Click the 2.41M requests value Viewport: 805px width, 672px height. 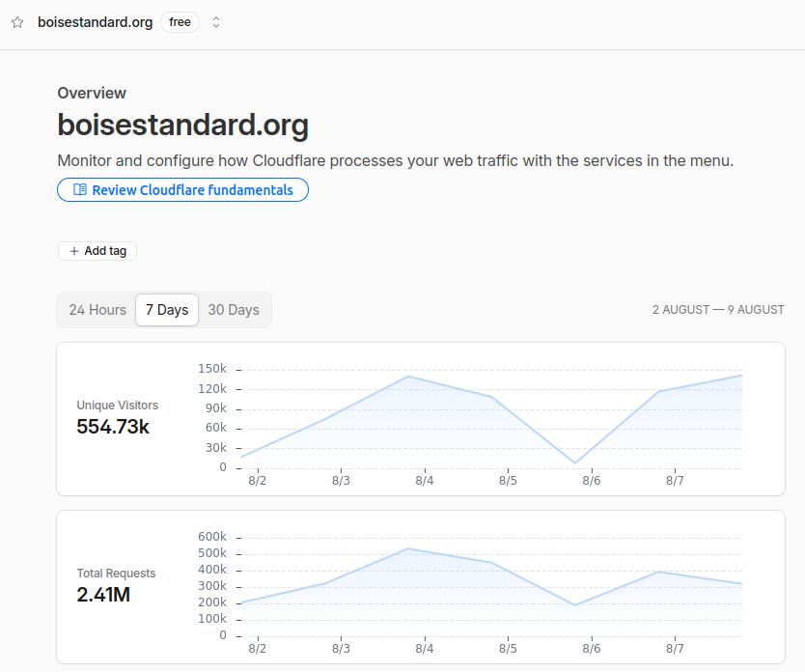coord(103,595)
